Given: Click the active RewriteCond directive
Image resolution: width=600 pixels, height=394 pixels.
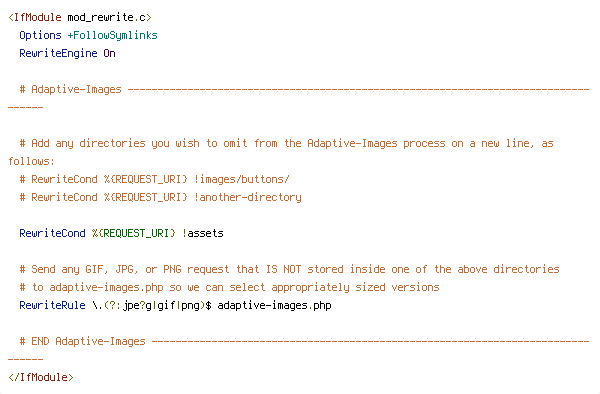Looking at the screenshot, I should [52, 233].
